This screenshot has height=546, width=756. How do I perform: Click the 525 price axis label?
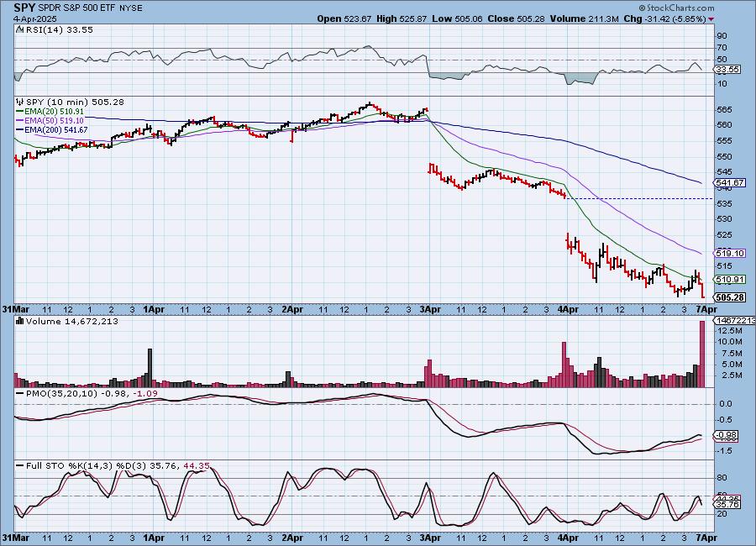pos(725,235)
